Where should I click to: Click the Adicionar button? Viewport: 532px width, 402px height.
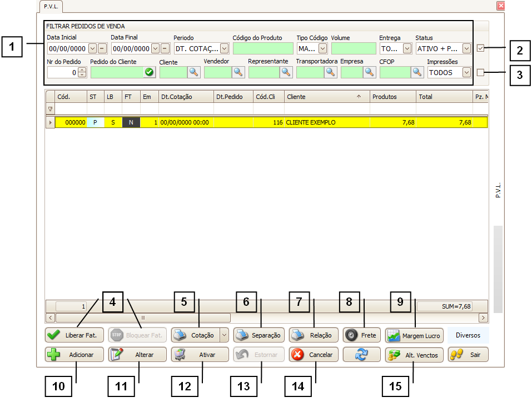coord(74,355)
